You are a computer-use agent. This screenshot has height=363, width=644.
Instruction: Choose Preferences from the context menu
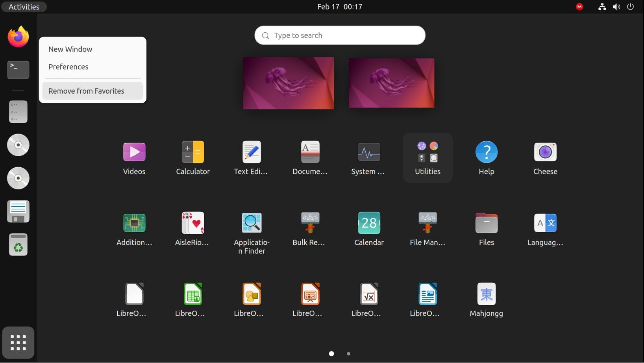coord(68,67)
